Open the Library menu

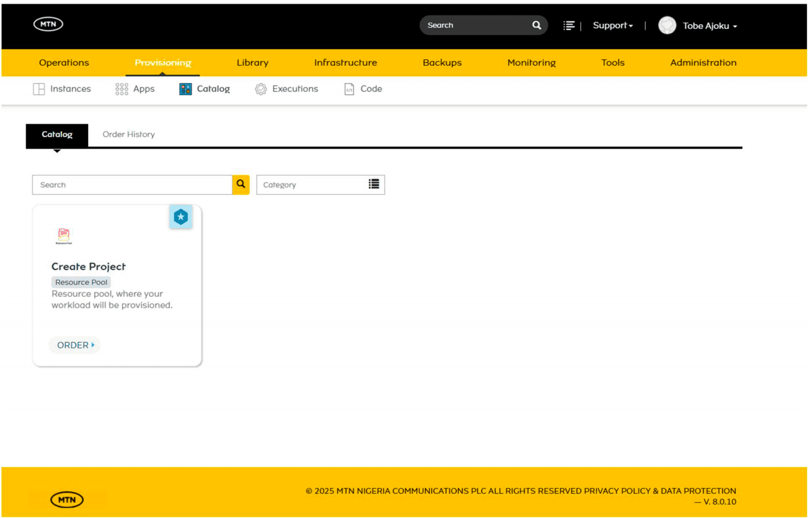coord(252,62)
